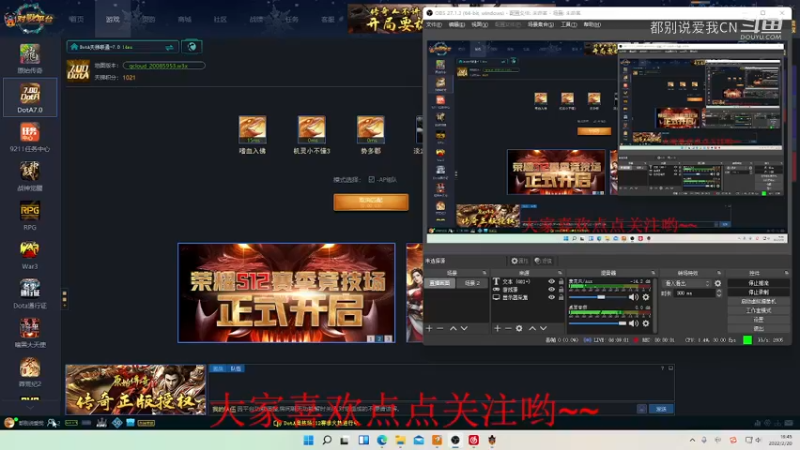Toggle the -AP组队 mode checkbox

point(371,180)
